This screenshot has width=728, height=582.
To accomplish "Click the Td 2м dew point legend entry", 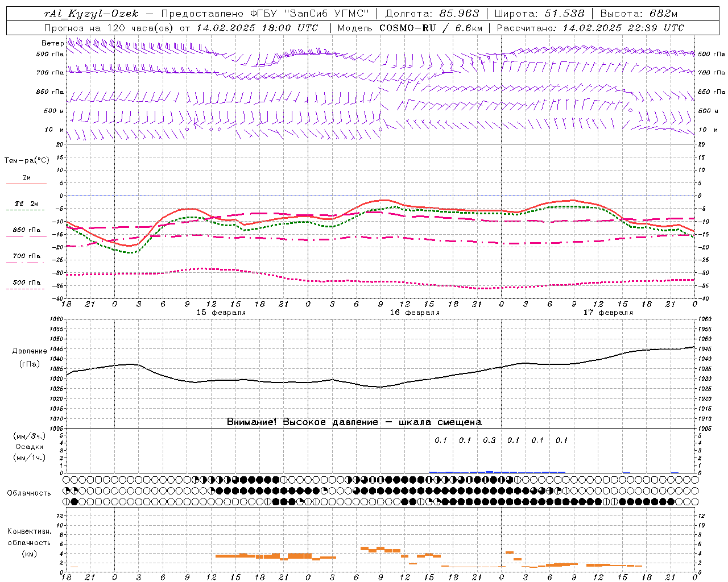I will 26,203.
